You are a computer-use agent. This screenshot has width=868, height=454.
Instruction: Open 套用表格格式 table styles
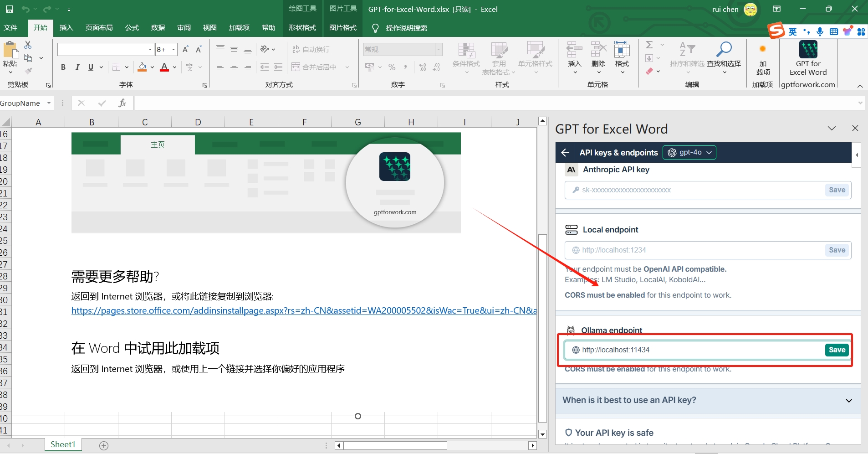click(499, 58)
